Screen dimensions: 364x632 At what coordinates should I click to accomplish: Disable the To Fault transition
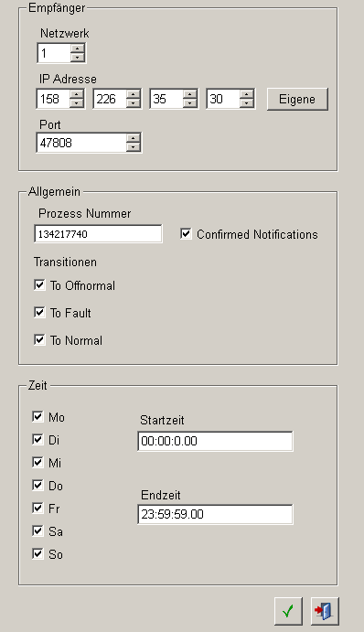39,313
